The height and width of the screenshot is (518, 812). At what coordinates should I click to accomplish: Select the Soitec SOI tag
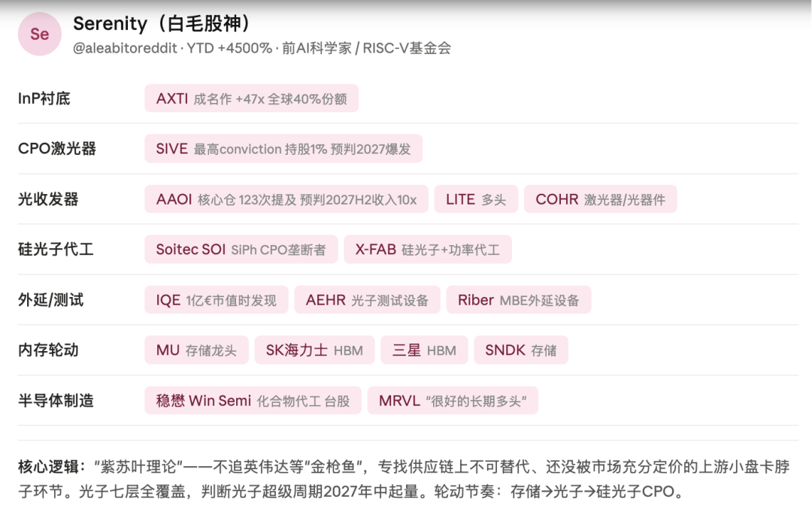click(x=241, y=249)
